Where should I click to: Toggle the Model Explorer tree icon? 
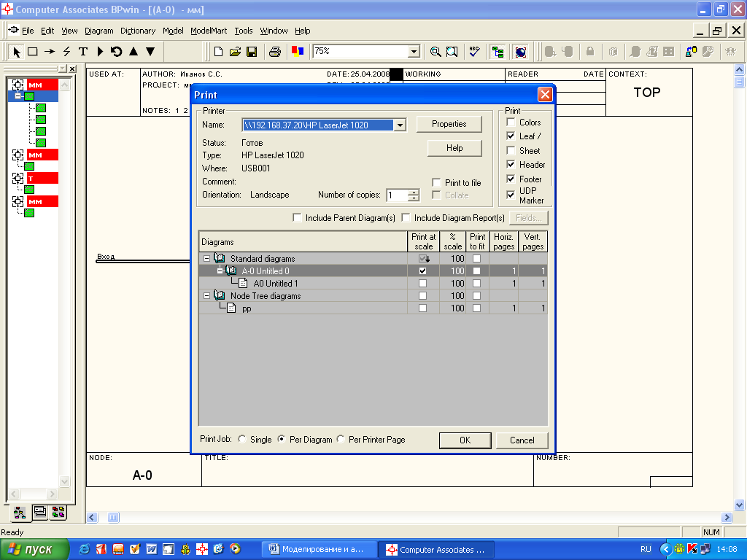click(x=498, y=52)
